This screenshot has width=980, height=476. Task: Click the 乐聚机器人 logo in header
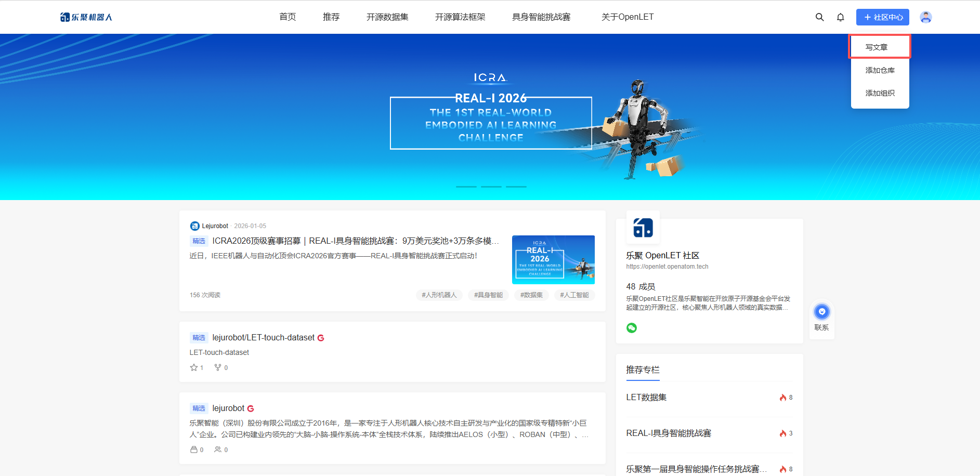86,17
